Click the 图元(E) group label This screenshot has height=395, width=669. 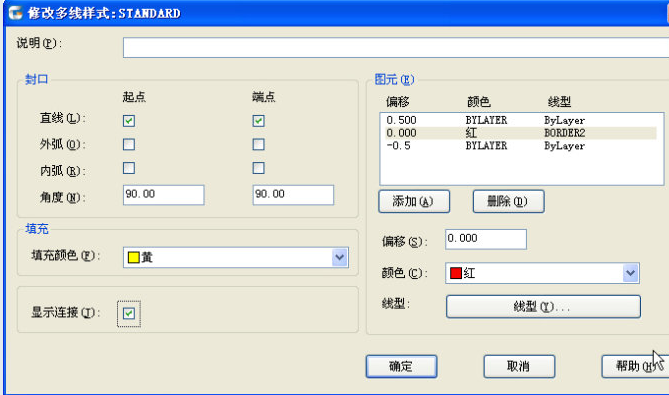394,79
